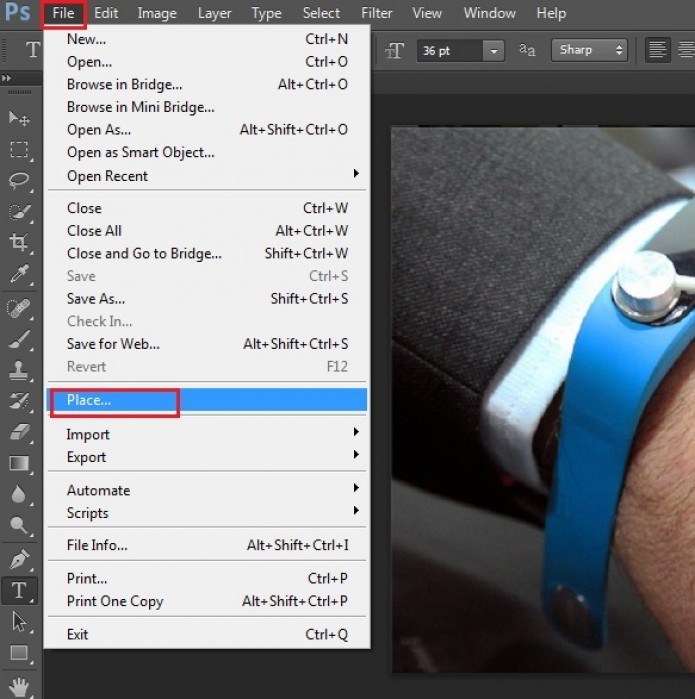Open the Filter menu

coord(377,13)
